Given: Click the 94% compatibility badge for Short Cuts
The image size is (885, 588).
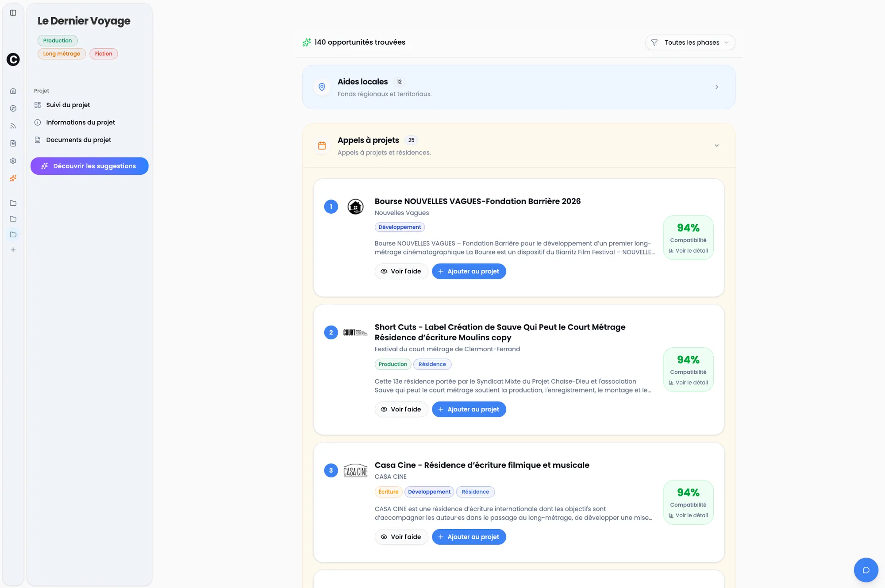Looking at the screenshot, I should (689, 360).
